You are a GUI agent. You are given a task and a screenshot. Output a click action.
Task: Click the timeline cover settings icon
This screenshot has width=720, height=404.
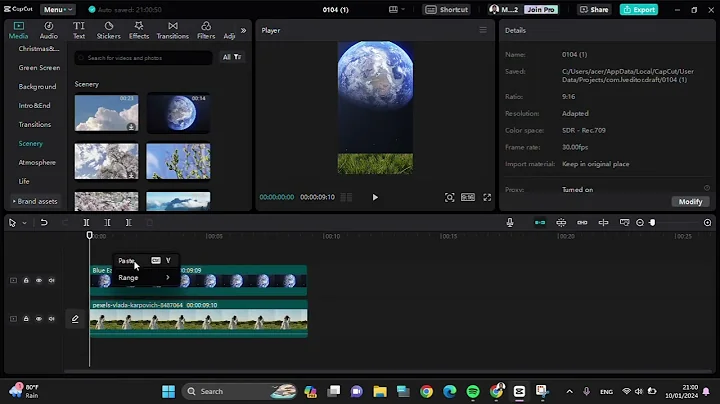click(x=624, y=223)
